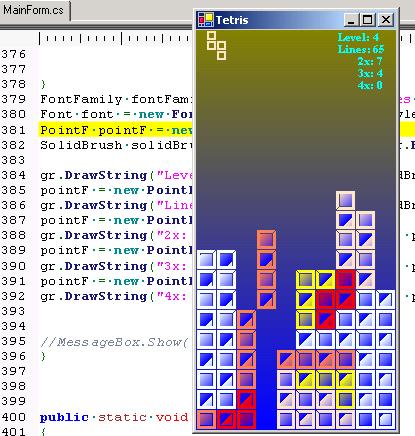Click the topmost block of the tall right stack
The height and width of the screenshot is (436, 415).
(346, 200)
